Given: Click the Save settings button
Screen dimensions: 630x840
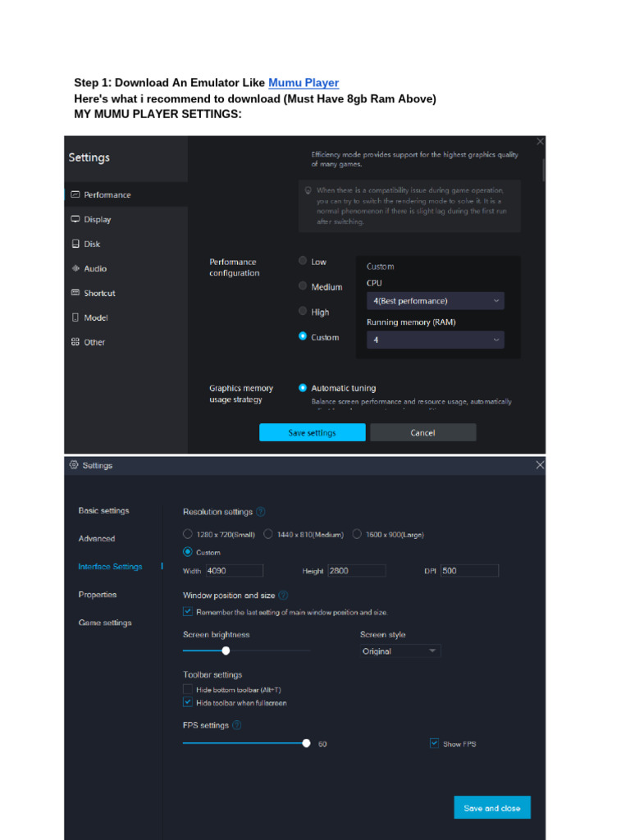Looking at the screenshot, I should 313,432.
